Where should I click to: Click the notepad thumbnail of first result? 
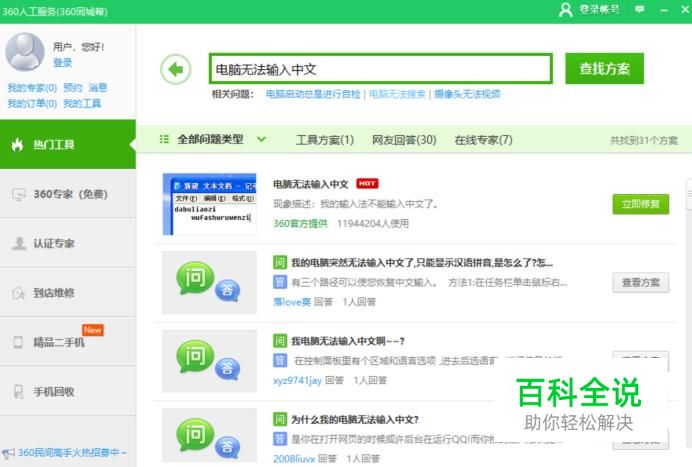click(209, 204)
